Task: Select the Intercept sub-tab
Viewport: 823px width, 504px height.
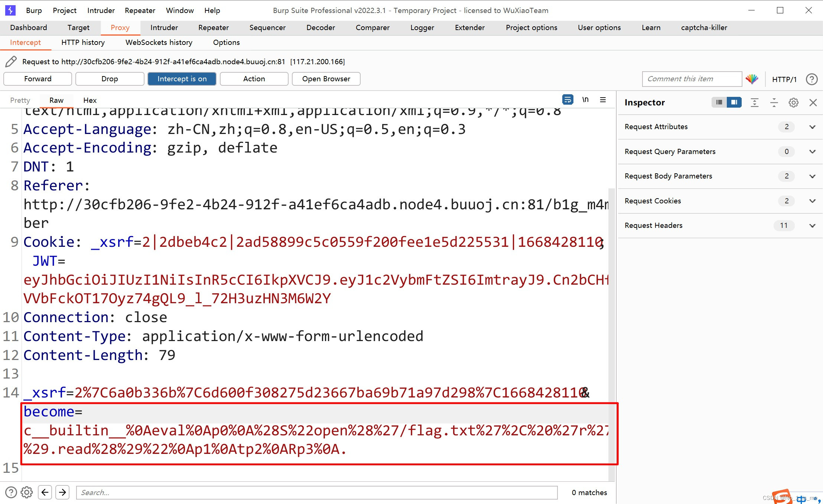Action: tap(25, 42)
